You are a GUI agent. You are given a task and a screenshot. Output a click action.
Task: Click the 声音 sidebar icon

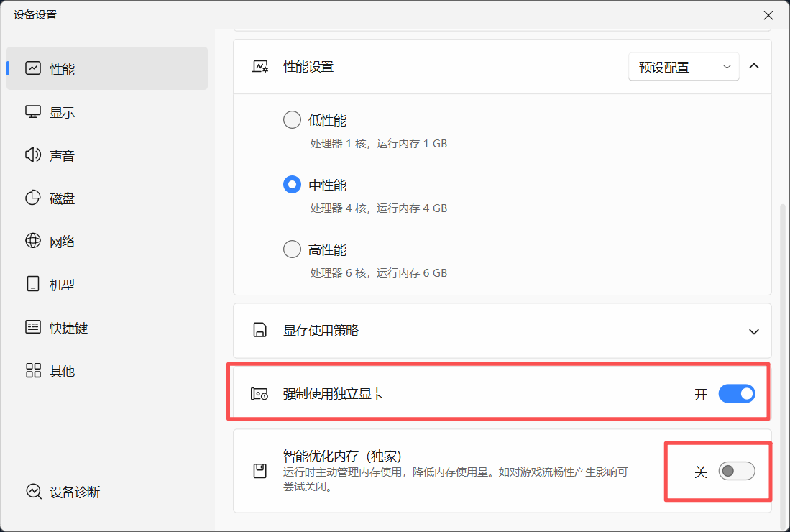point(32,155)
